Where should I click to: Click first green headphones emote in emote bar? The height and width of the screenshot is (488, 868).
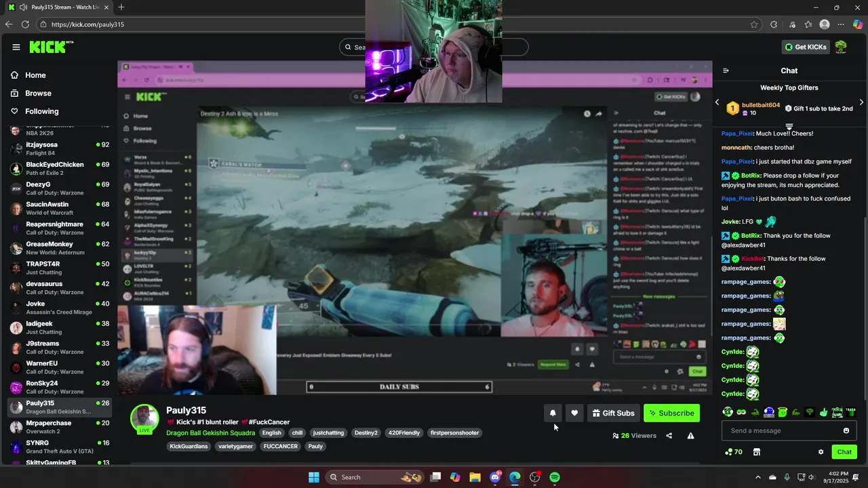(728, 411)
